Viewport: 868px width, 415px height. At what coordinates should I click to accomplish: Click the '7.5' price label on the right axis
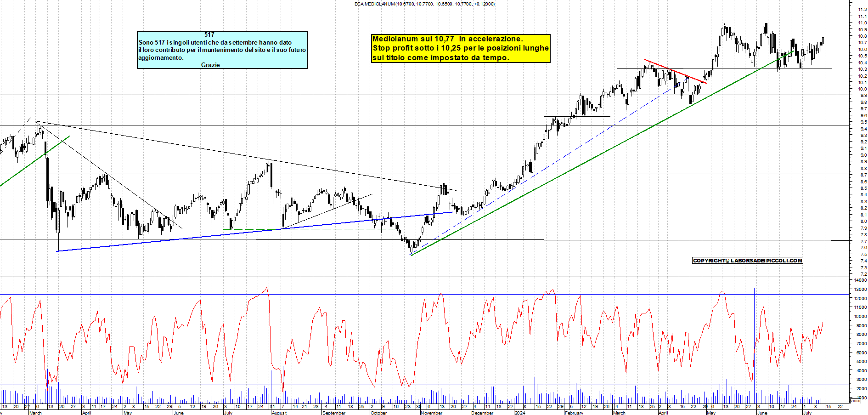tap(863, 254)
